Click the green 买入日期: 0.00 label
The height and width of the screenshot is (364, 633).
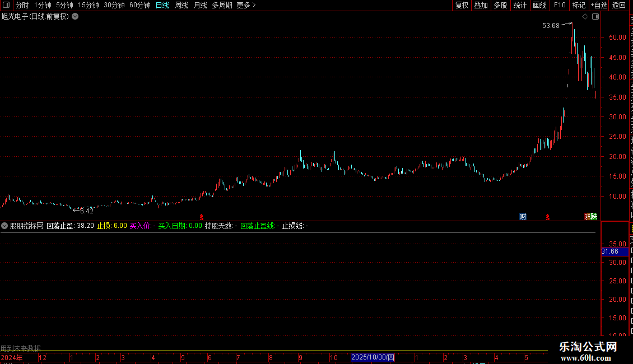point(180,226)
